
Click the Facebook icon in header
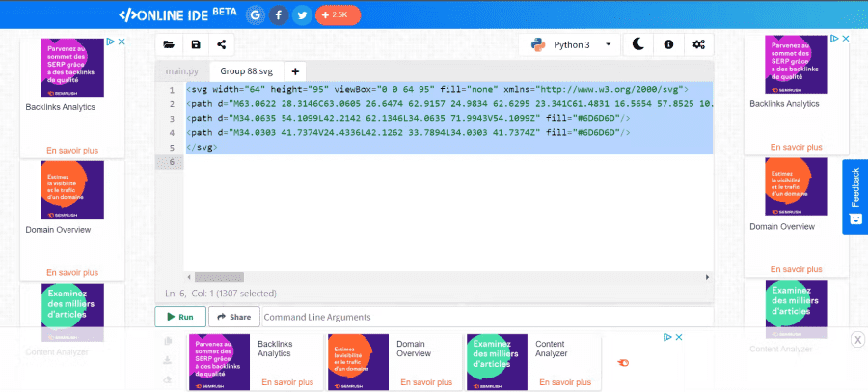(279, 15)
